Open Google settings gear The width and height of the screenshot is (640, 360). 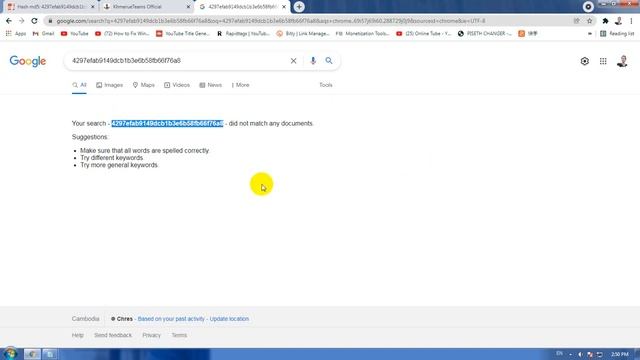pos(584,61)
